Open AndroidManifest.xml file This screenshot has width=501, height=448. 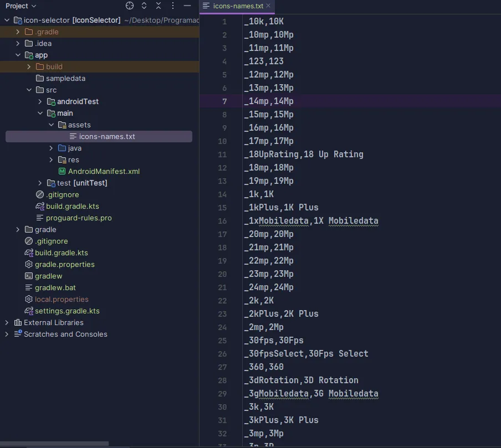[x=104, y=172]
